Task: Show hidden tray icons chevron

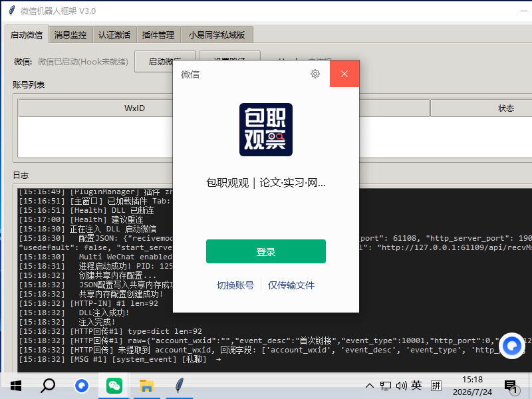Action: [370, 386]
